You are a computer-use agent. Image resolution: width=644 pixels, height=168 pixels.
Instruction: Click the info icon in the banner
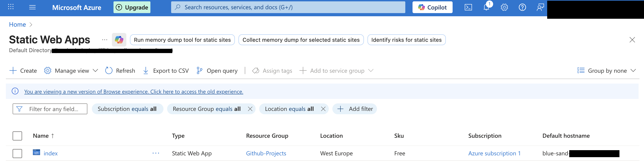tap(15, 91)
